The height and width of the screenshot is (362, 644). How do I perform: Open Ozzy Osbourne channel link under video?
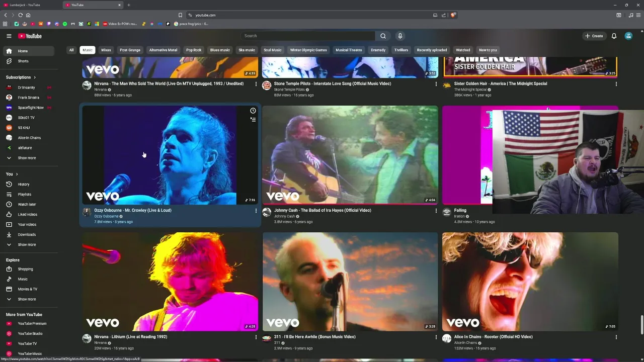pos(106,216)
